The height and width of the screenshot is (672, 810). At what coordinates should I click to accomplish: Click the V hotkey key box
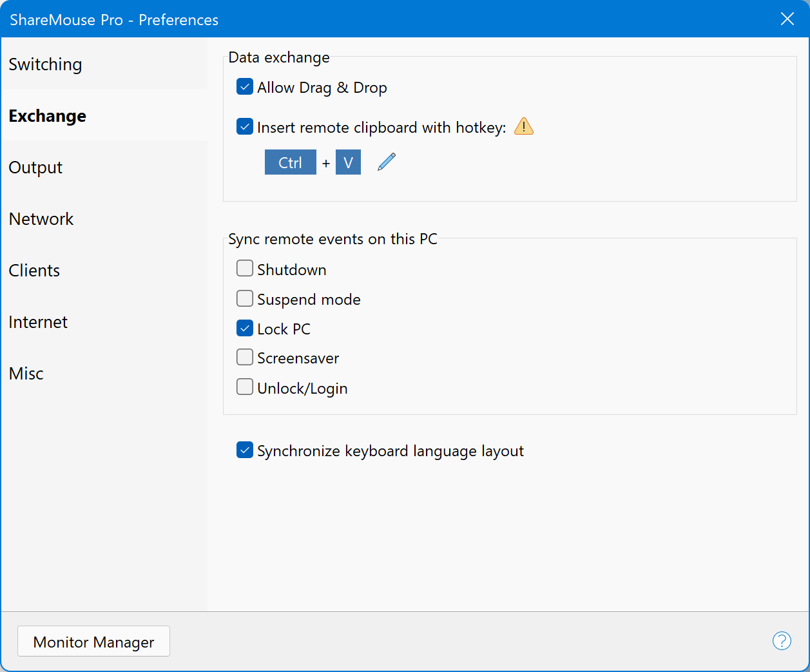(x=348, y=162)
